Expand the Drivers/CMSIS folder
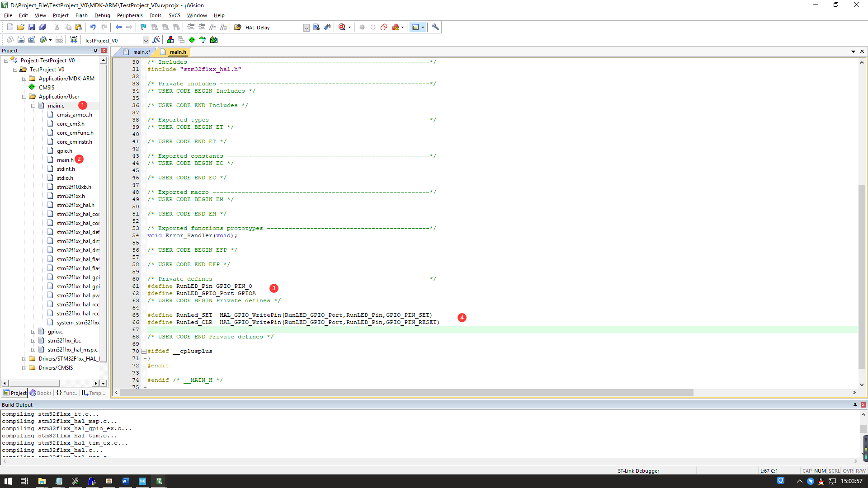 (24, 368)
